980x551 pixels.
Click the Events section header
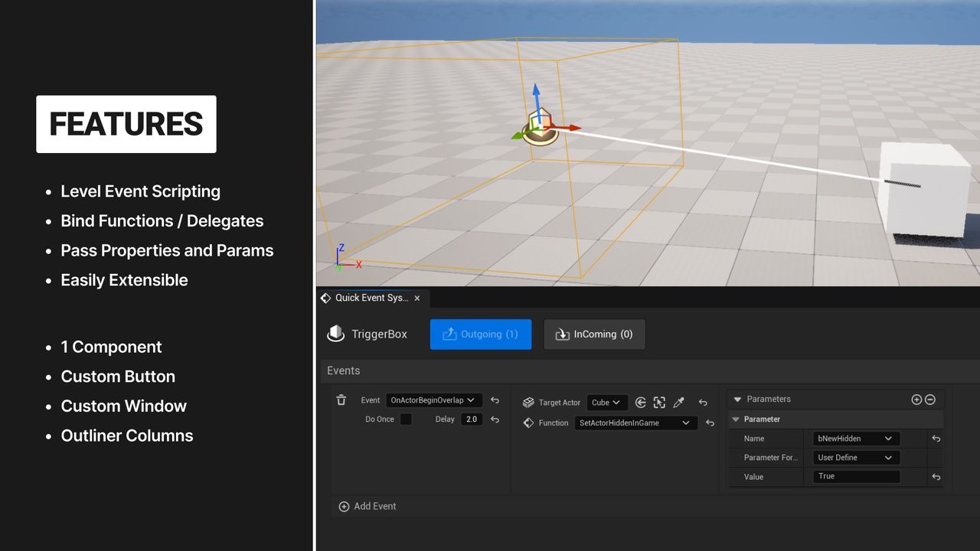650,370
